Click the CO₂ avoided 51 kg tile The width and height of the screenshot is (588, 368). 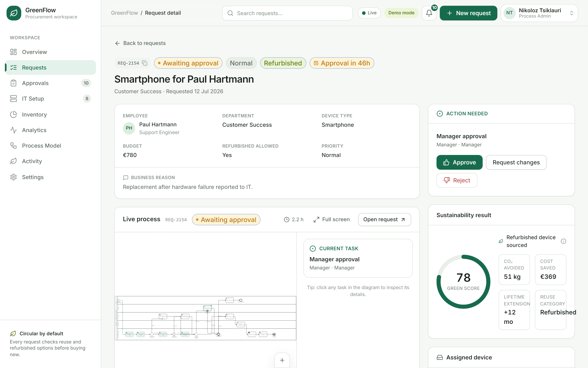point(514,269)
